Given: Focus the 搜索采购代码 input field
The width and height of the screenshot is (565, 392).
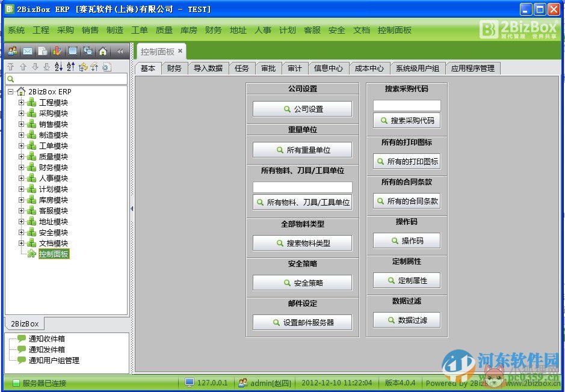Looking at the screenshot, I should pyautogui.click(x=407, y=105).
